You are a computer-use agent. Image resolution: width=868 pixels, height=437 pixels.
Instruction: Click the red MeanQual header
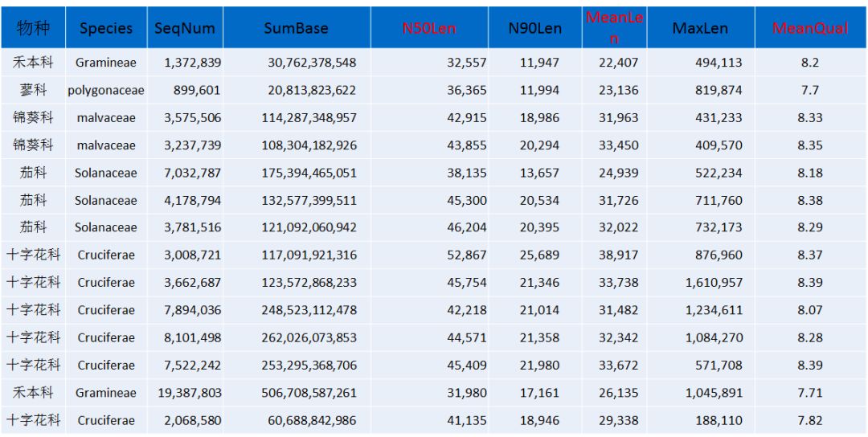809,28
